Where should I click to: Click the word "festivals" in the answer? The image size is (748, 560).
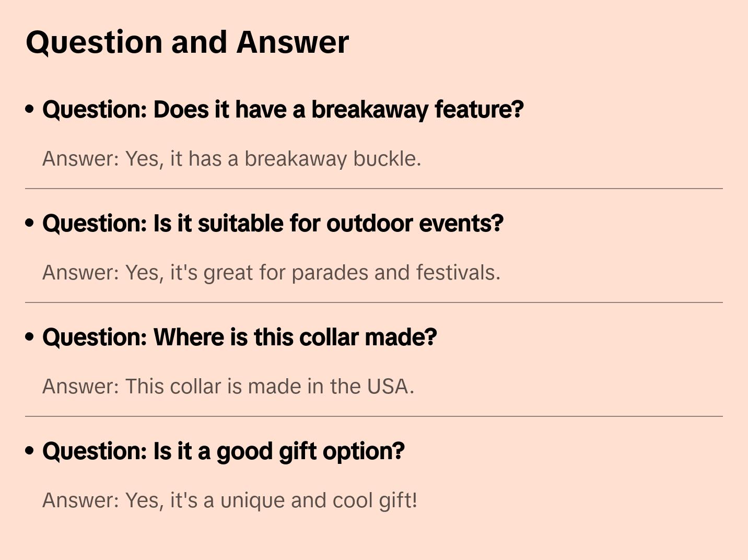pyautogui.click(x=458, y=273)
